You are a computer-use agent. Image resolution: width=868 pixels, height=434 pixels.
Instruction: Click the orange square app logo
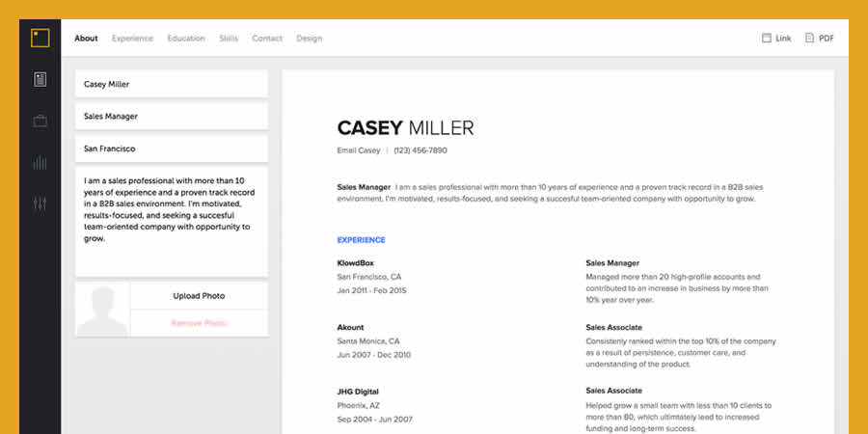(40, 38)
